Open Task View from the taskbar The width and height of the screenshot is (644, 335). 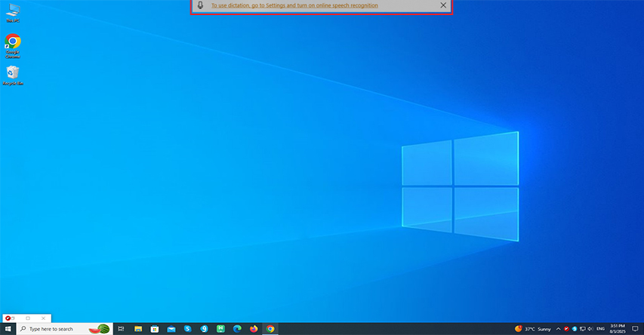[x=121, y=329]
